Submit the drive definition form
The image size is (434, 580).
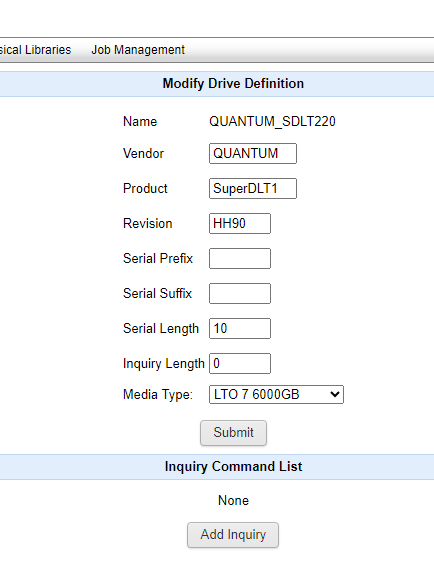(x=233, y=433)
